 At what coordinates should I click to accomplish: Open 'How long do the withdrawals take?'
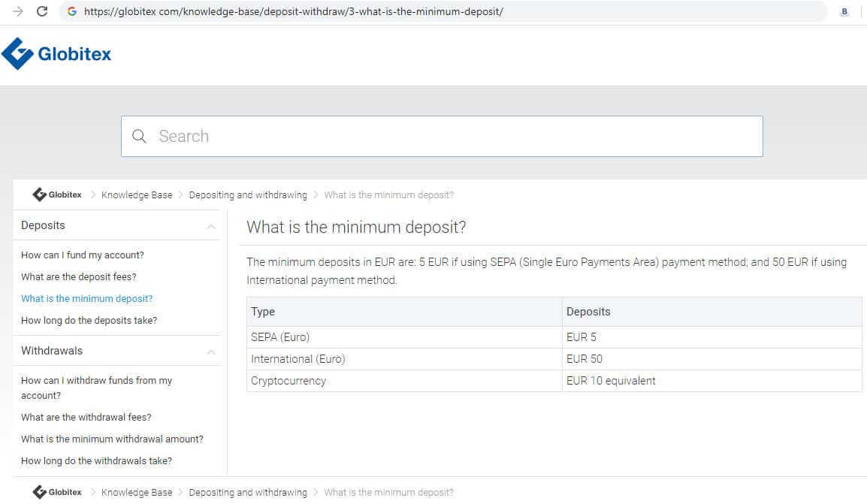[96, 460]
